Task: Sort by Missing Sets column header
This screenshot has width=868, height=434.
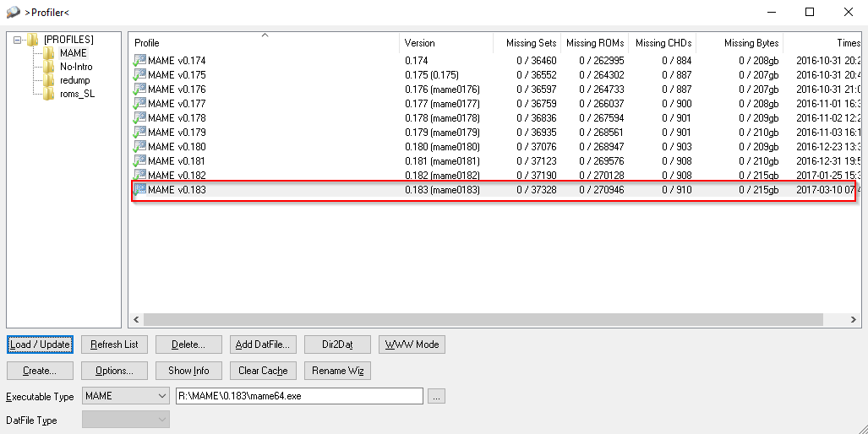Action: tap(527, 42)
